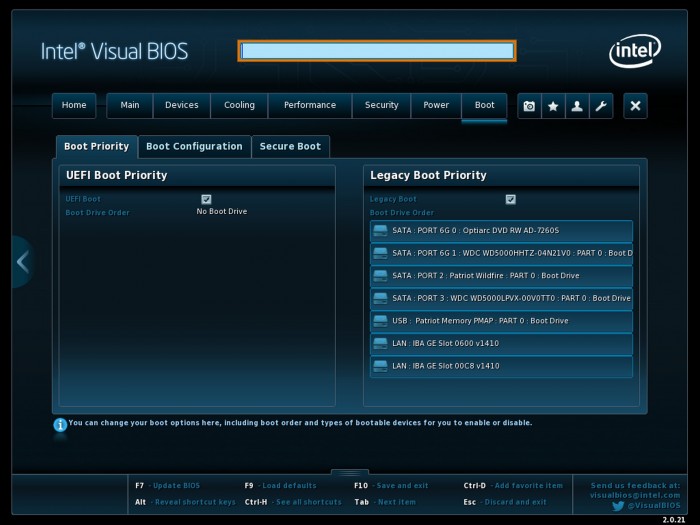Click Esc Discard and exit shortcut
Image resolution: width=700 pixels, height=525 pixels.
(x=505, y=502)
